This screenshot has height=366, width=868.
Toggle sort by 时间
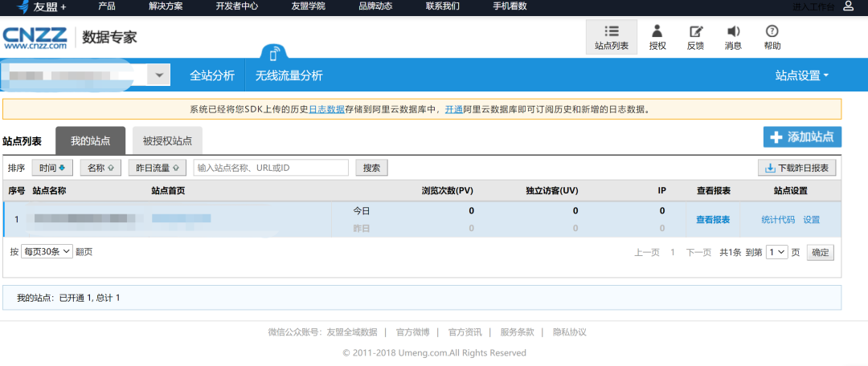tap(52, 168)
